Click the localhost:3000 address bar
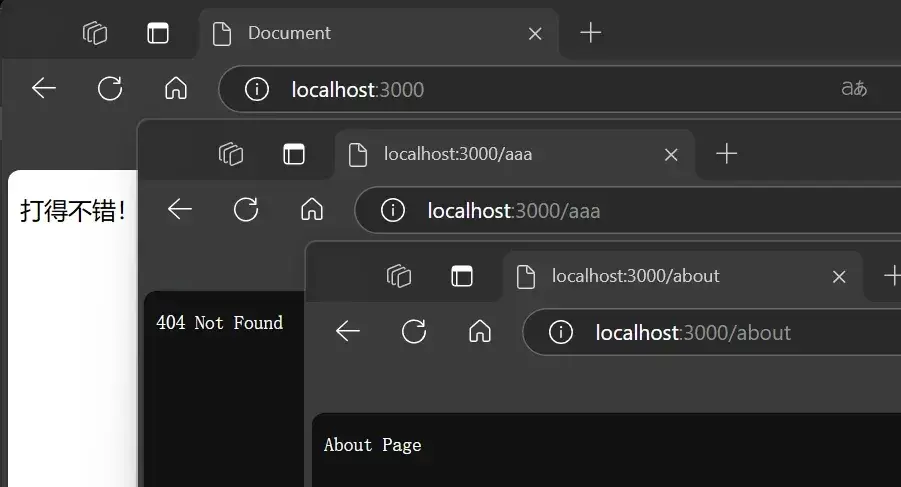901x487 pixels. (x=560, y=89)
